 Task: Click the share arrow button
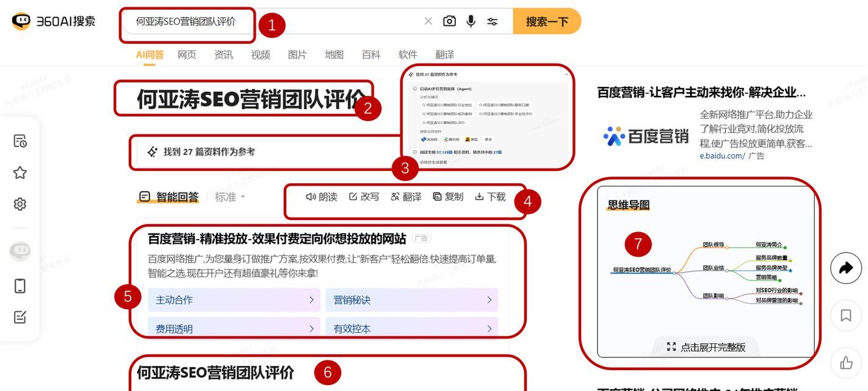point(846,268)
